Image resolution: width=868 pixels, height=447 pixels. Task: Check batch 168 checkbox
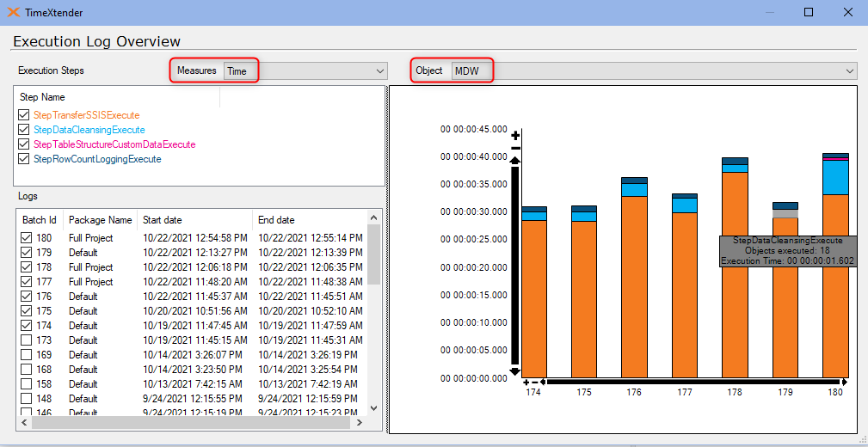click(26, 369)
